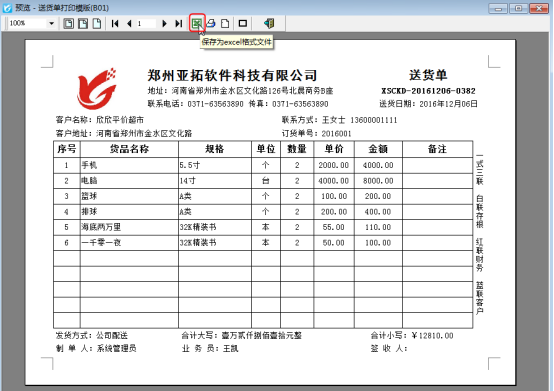The image size is (554, 391).
Task: Save preview as Excel format file
Action: coord(197,23)
